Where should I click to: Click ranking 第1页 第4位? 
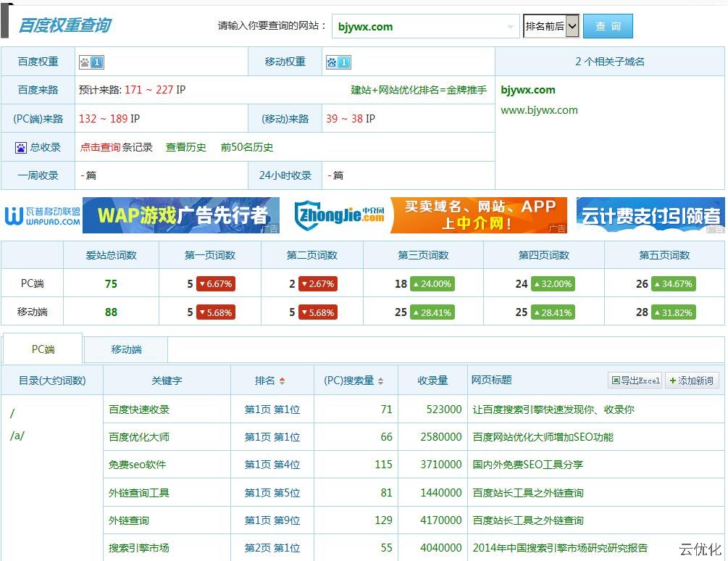pyautogui.click(x=272, y=465)
